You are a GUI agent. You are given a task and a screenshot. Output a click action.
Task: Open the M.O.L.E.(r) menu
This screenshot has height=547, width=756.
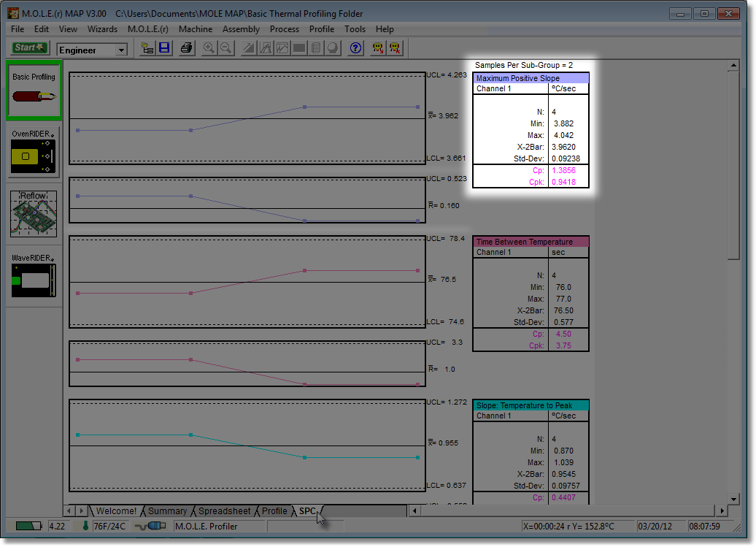click(x=148, y=29)
